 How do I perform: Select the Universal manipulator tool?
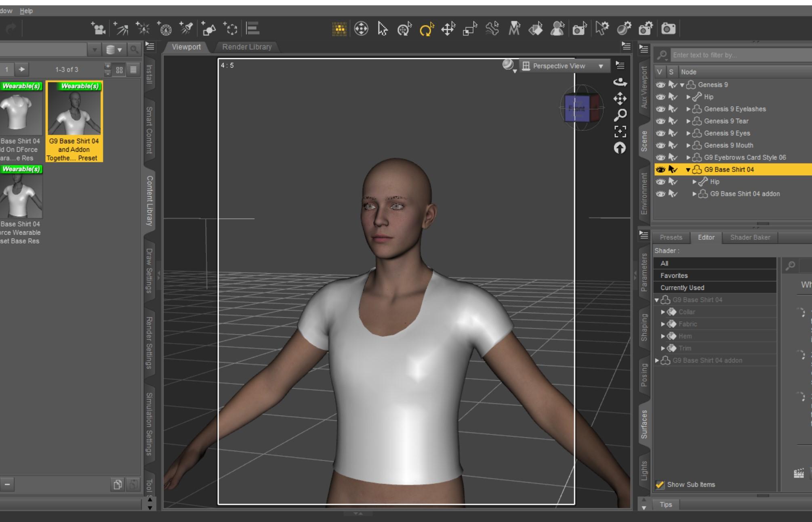[x=404, y=29]
